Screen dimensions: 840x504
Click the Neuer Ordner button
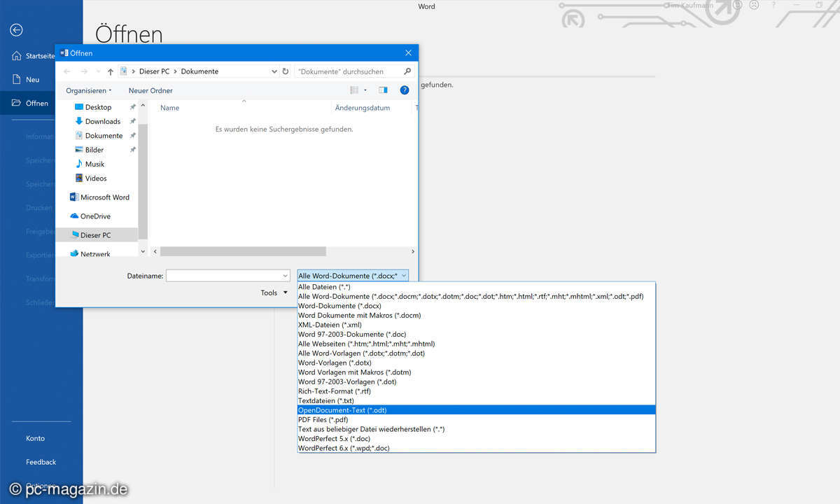(150, 90)
